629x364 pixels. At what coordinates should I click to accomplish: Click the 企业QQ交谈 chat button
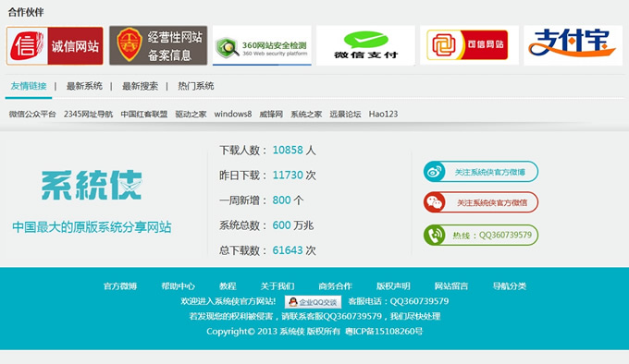pyautogui.click(x=314, y=302)
